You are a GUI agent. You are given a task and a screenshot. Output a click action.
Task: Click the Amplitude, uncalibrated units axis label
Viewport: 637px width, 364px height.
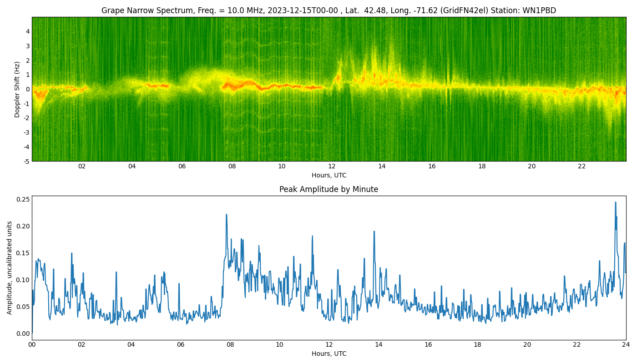tap(10, 268)
